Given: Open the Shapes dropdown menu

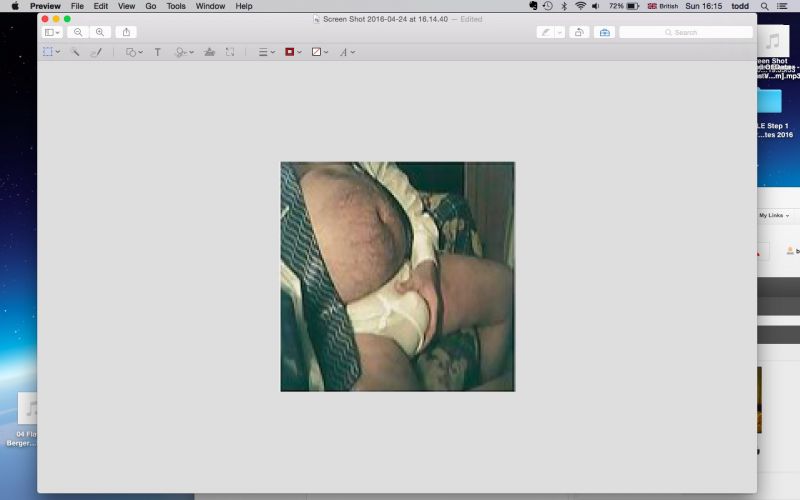Looking at the screenshot, I should (134, 52).
